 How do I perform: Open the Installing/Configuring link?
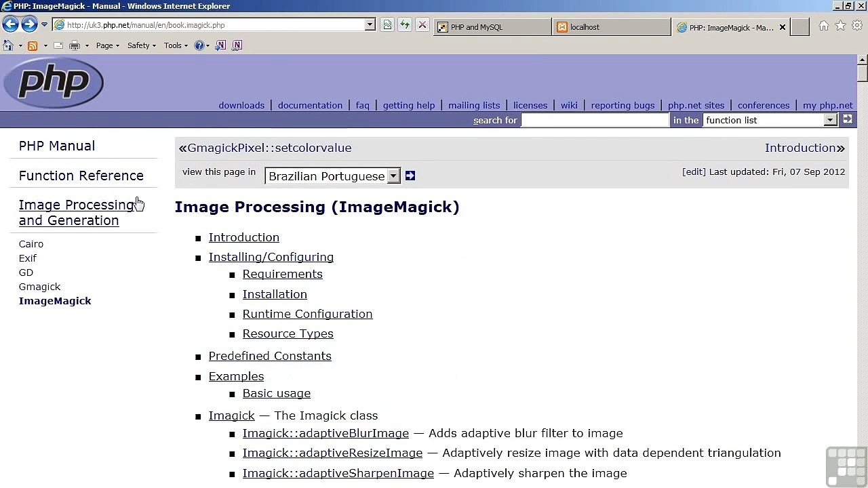[271, 257]
